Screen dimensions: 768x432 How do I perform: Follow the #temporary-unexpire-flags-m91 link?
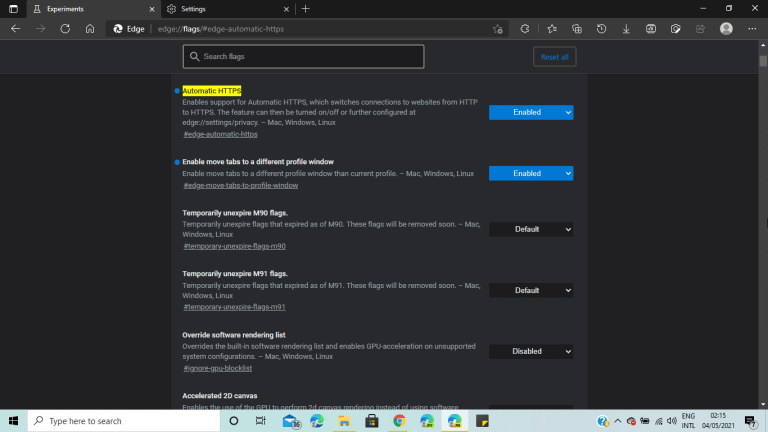[x=234, y=307]
